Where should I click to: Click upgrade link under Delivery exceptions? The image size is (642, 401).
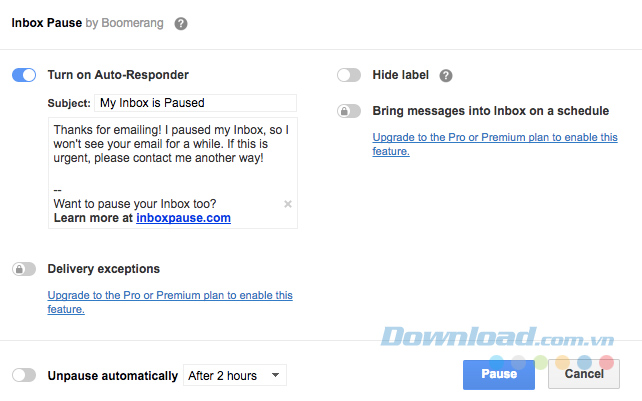point(170,296)
